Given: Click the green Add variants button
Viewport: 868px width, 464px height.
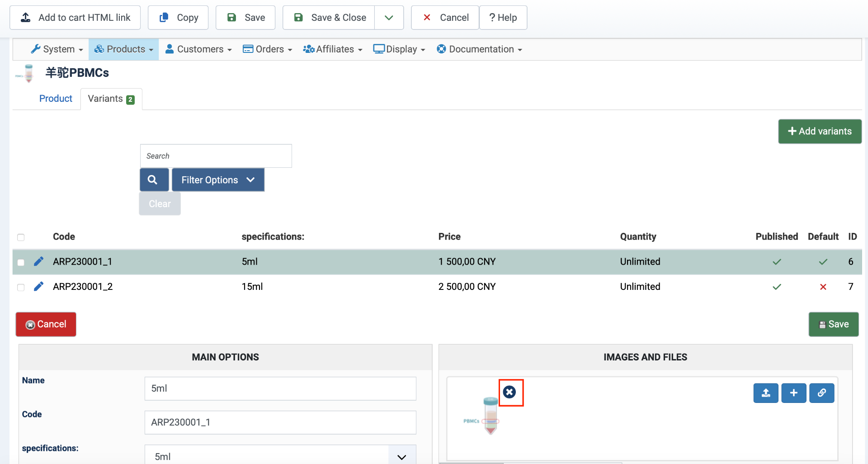Looking at the screenshot, I should tap(820, 131).
